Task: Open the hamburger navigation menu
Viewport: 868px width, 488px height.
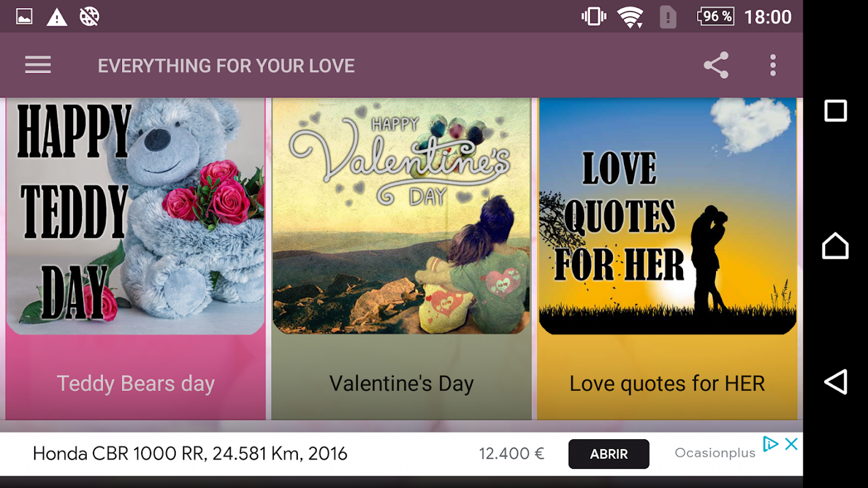Action: click(x=38, y=65)
